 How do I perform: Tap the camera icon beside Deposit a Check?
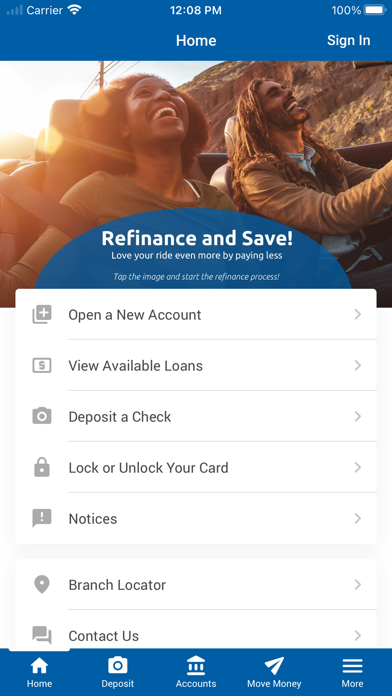(42, 416)
